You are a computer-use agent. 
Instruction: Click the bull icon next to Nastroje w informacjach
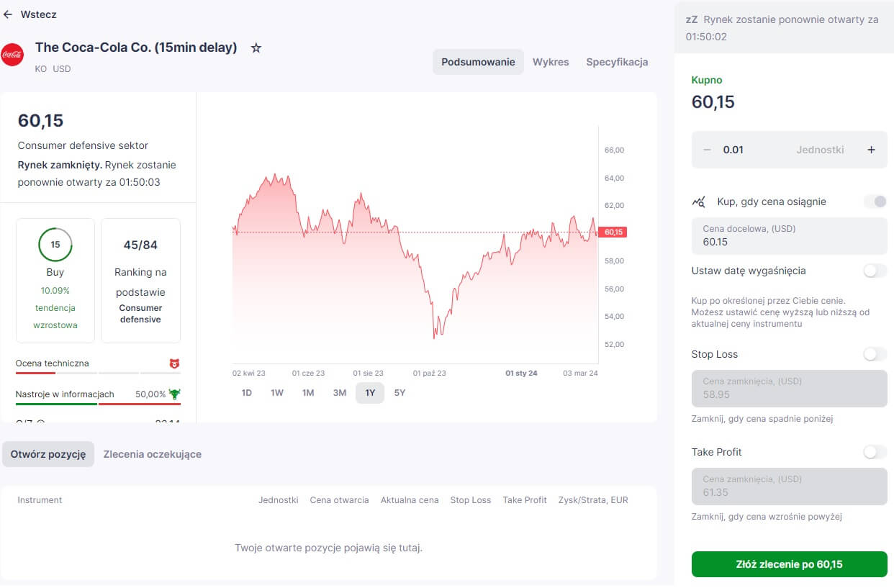[x=174, y=394]
